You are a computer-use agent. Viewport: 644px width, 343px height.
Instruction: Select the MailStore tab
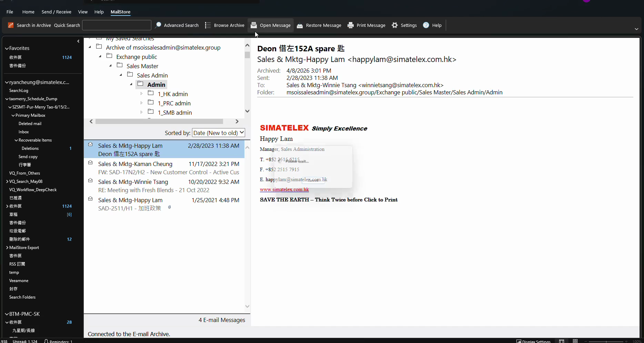(x=120, y=12)
